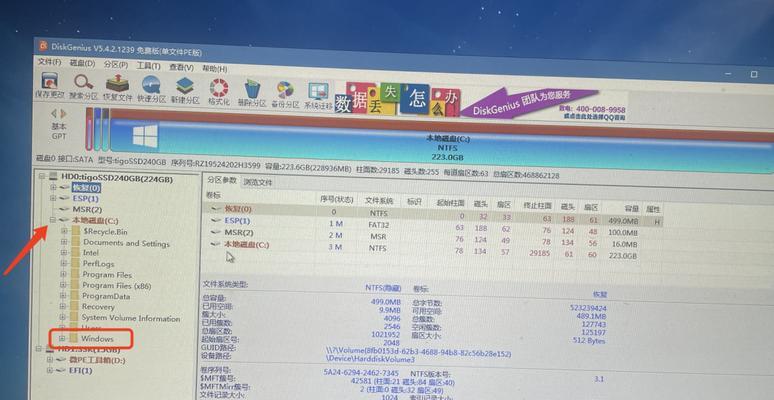Click the 文件系统 column header
Viewport: 774px width, 400px height.
(x=379, y=201)
